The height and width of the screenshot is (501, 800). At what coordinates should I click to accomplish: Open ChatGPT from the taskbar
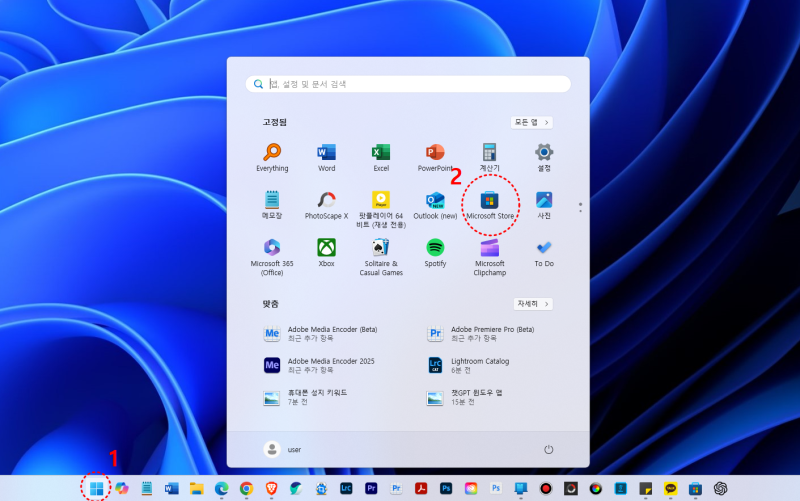click(x=720, y=489)
